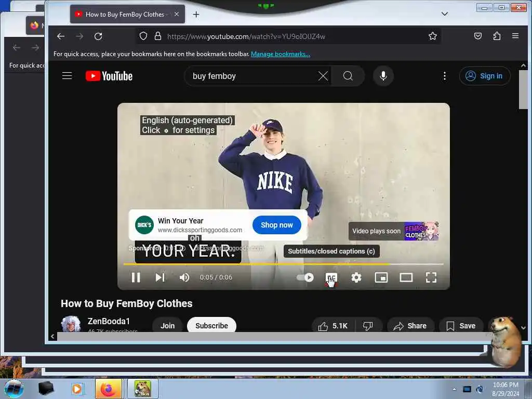Open Pocket save button
Screen dimensions: 532x399
(478, 36)
